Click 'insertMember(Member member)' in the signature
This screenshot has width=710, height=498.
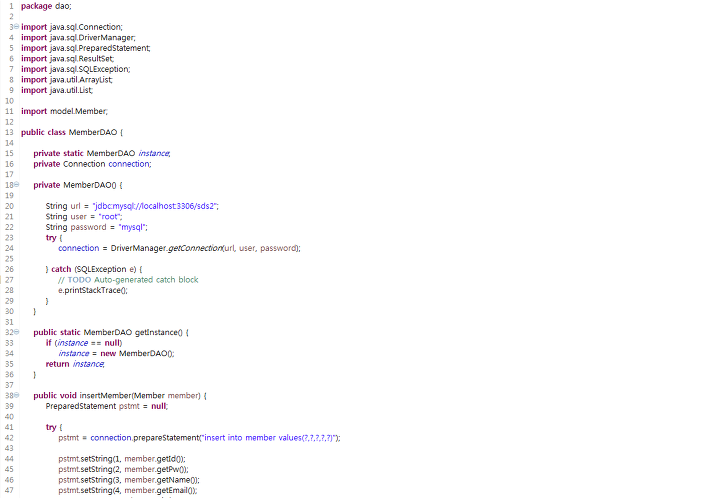point(140,395)
